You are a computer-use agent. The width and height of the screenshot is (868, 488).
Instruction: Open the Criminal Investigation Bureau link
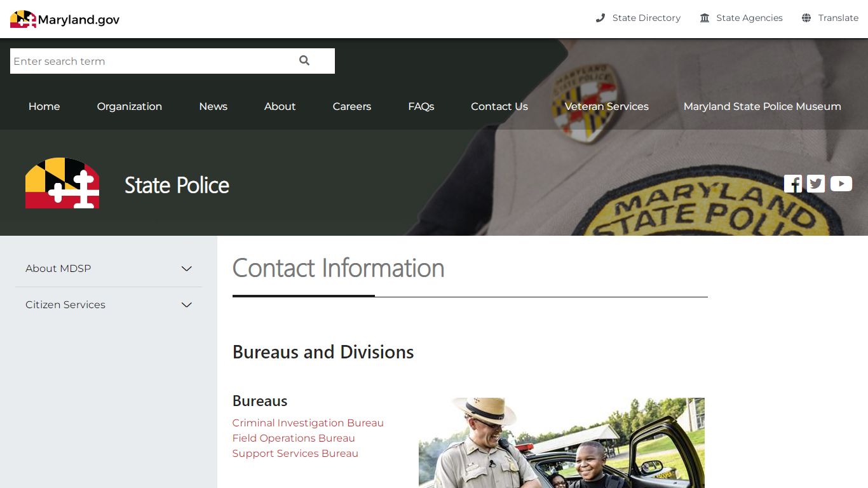pyautogui.click(x=308, y=423)
